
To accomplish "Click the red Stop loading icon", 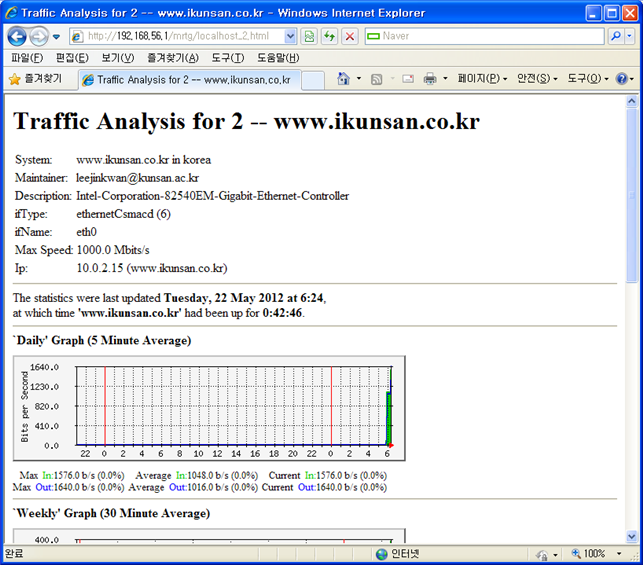I will (x=349, y=36).
